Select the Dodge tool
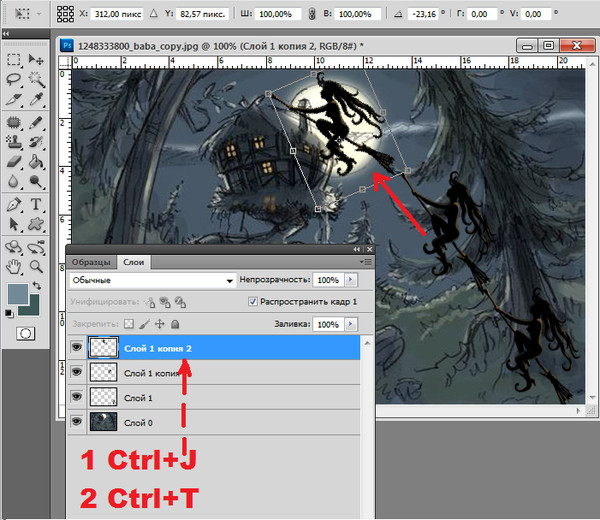Image resolution: width=600 pixels, height=520 pixels. [x=36, y=181]
